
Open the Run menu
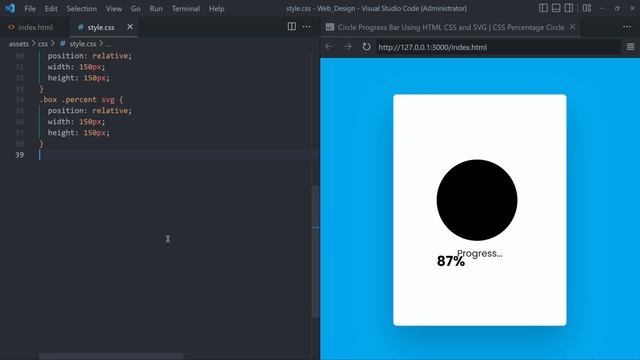[156, 9]
